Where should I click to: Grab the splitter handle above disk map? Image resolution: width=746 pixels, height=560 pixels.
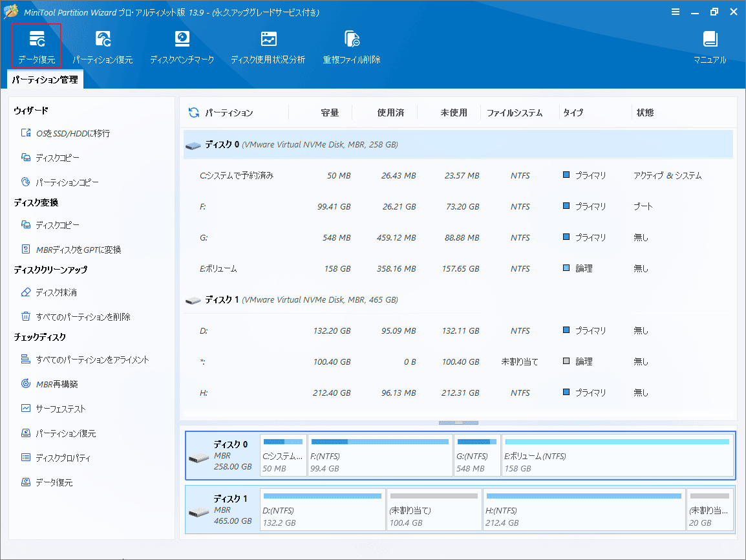[x=458, y=422]
